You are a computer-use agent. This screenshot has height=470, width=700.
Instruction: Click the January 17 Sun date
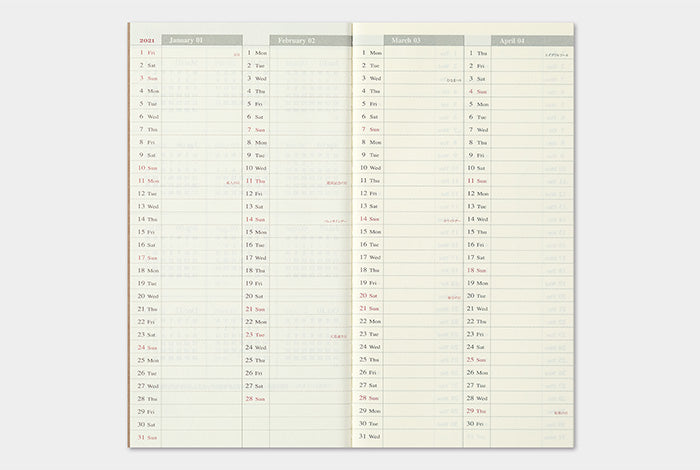point(148,257)
